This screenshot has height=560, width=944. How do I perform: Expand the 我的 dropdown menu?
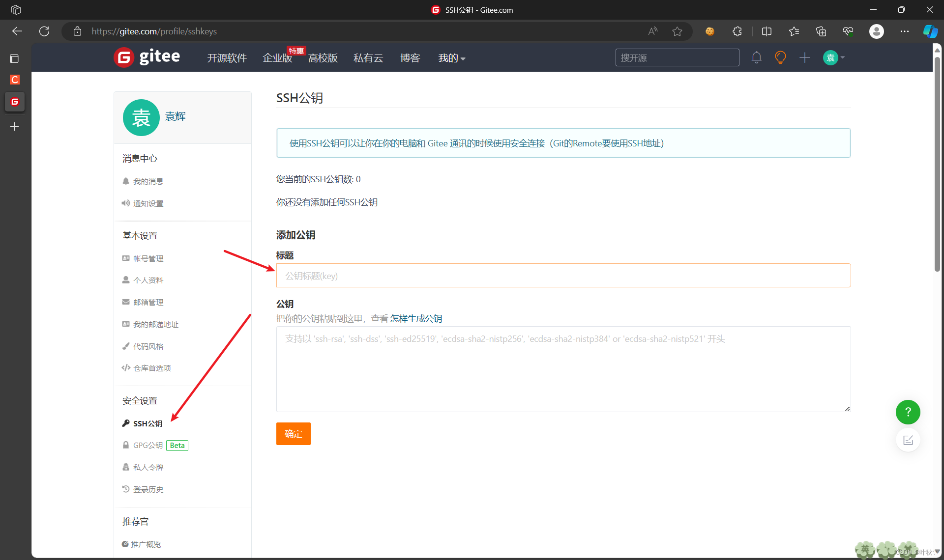point(451,58)
